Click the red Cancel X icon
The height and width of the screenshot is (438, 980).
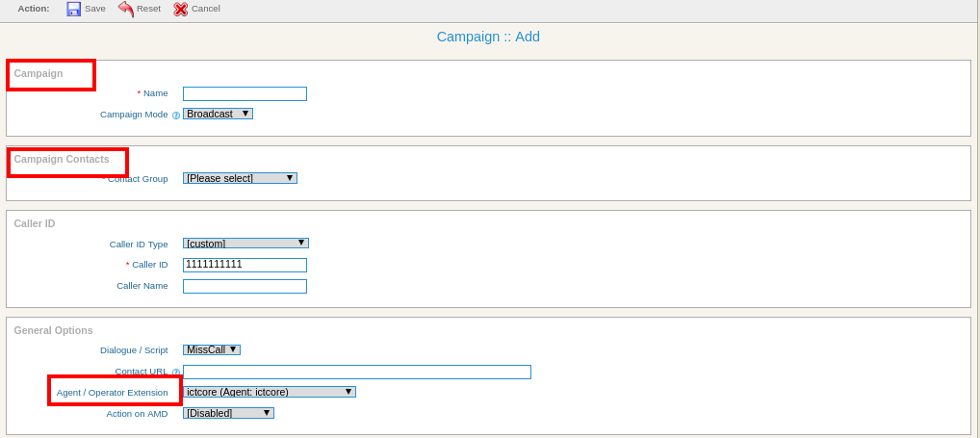181,9
